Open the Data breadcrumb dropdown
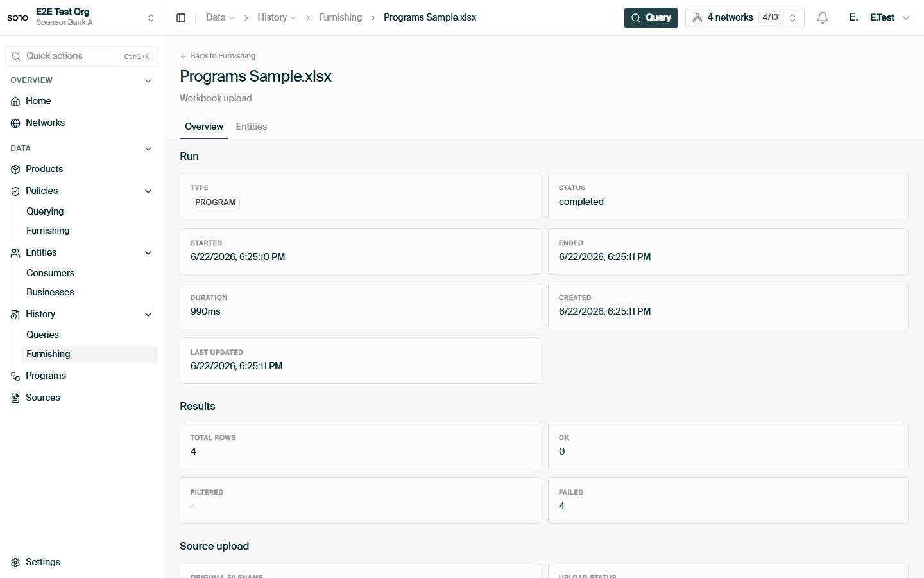The image size is (924, 578). click(x=220, y=17)
